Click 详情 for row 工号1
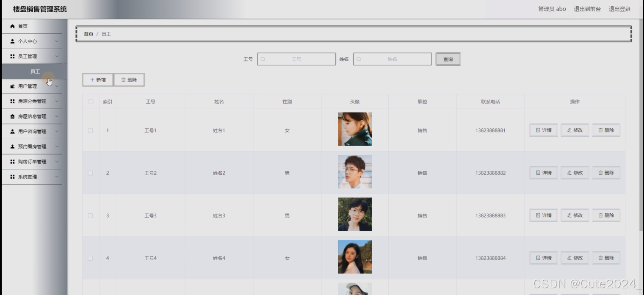The width and height of the screenshot is (644, 295). coord(544,130)
